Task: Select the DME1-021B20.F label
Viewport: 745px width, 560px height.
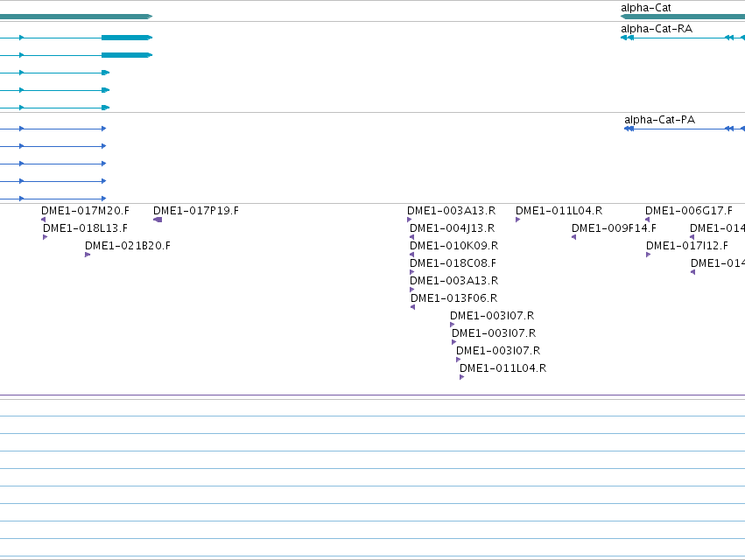Action: pos(127,246)
